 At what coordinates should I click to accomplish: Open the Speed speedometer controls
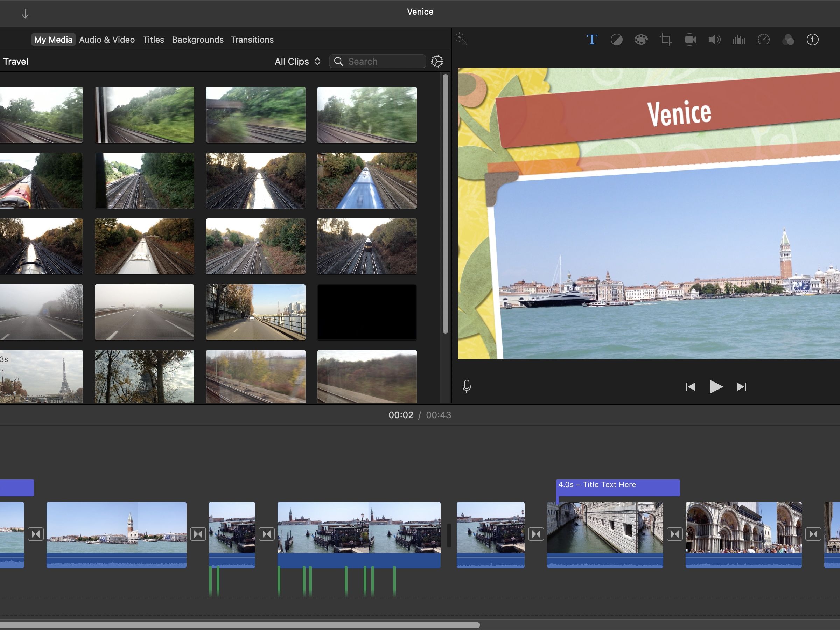coord(763,40)
